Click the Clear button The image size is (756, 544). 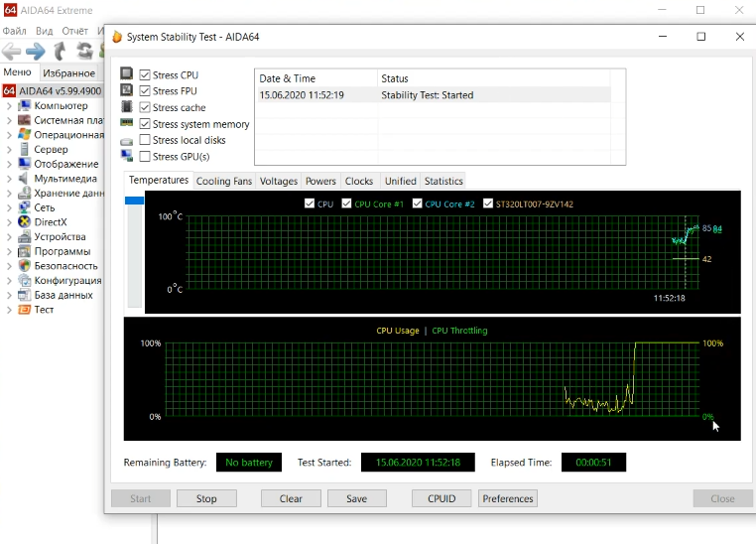[x=291, y=498]
